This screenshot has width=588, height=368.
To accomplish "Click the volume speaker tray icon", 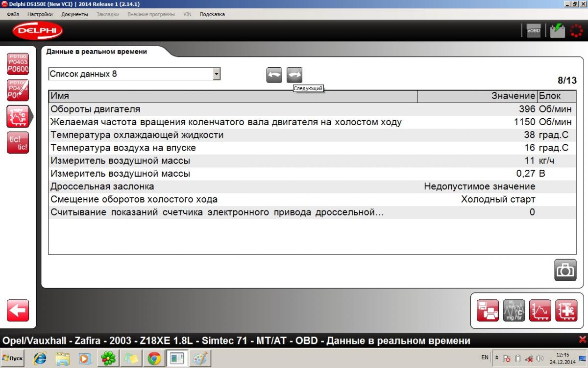I will click(x=540, y=359).
